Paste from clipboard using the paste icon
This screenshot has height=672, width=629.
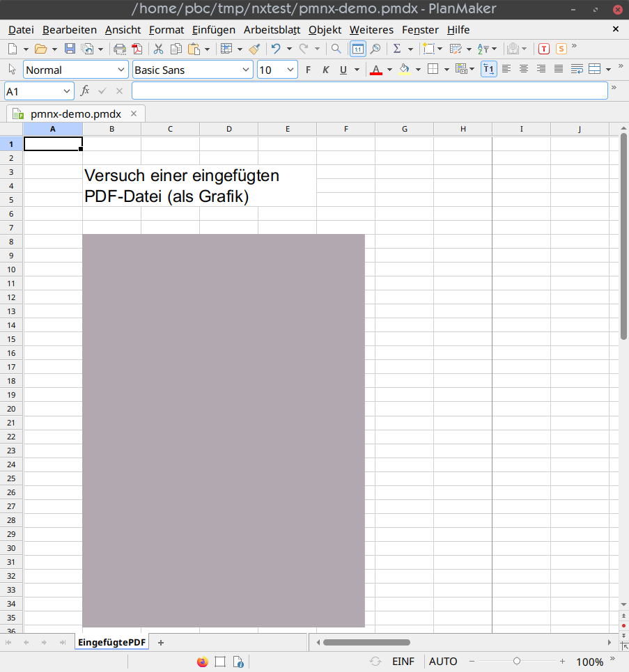(x=194, y=49)
